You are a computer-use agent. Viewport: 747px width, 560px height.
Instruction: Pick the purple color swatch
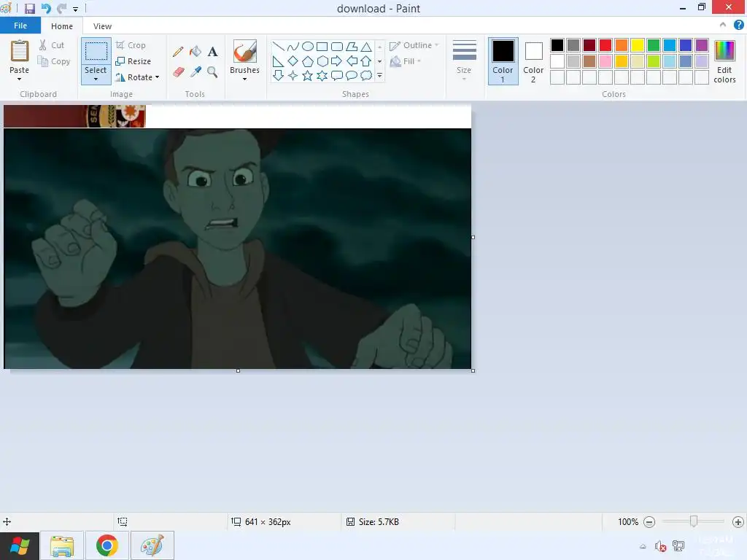(x=702, y=45)
